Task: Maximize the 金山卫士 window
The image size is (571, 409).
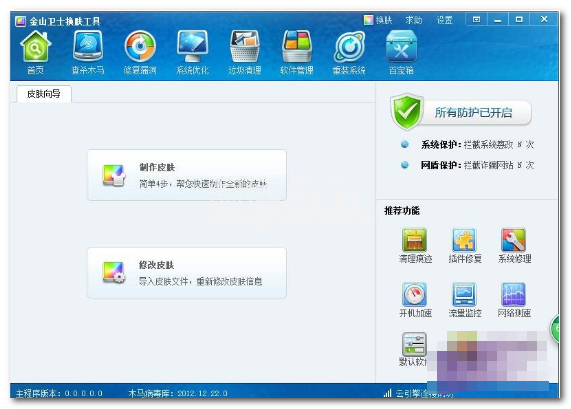Action: [519, 19]
